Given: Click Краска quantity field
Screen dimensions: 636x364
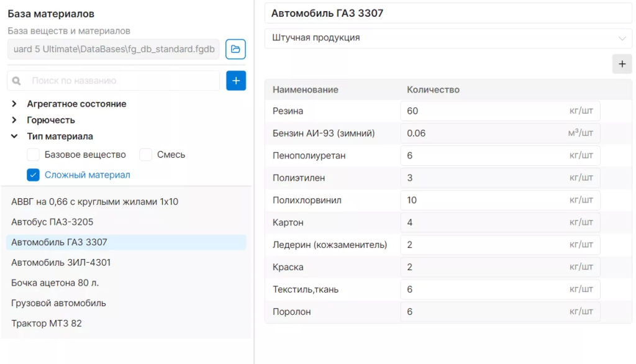Looking at the screenshot, I should click(x=500, y=268).
